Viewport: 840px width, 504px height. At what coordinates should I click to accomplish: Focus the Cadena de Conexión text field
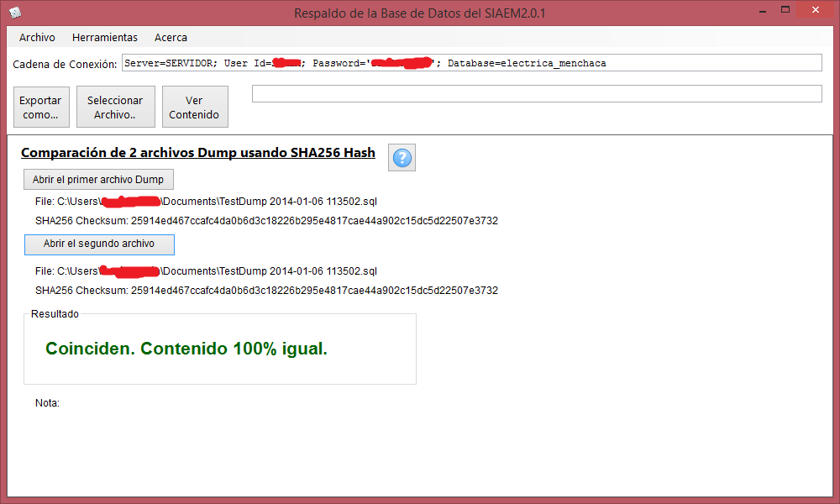click(x=470, y=63)
